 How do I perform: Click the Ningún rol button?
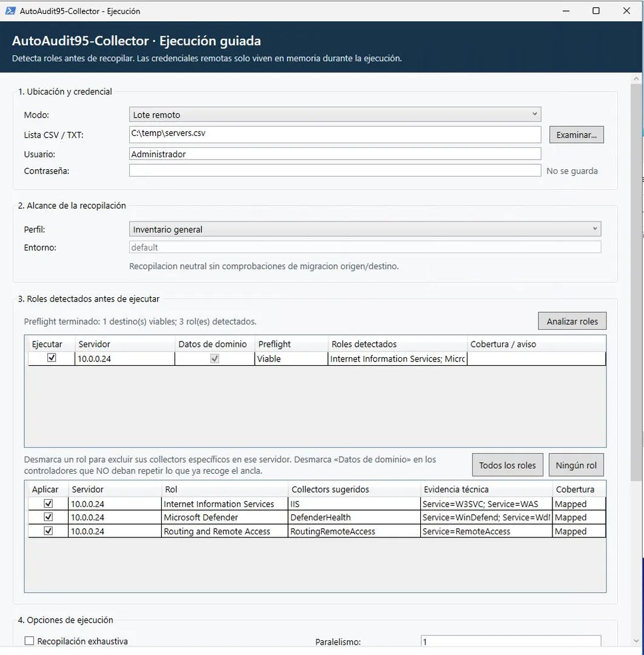tap(576, 465)
